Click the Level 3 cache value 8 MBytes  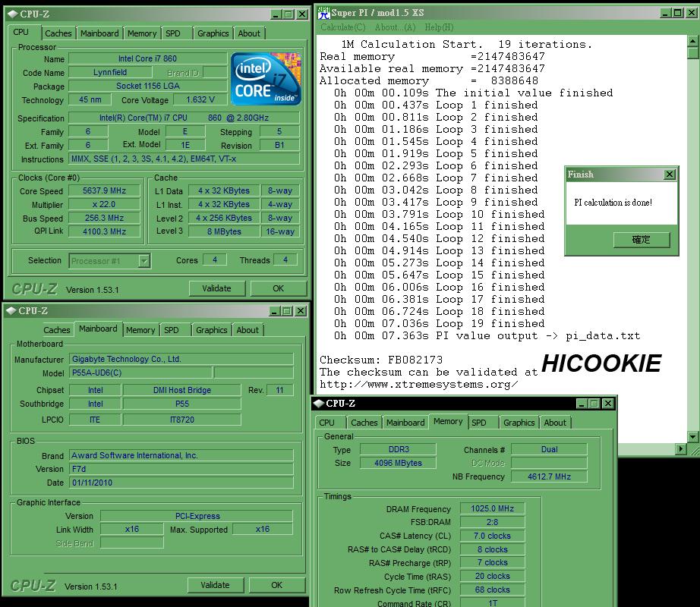224,231
